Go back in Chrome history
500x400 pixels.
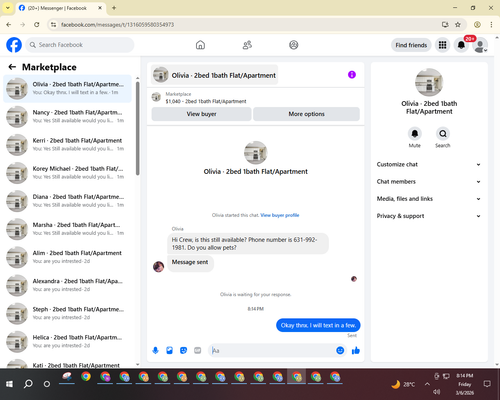[x=9, y=24]
